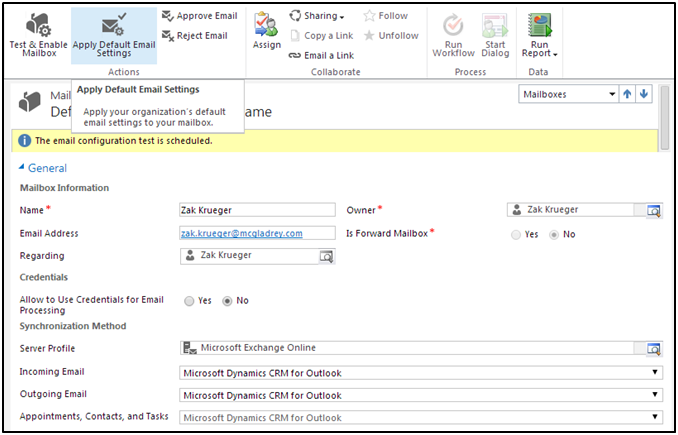
Task: Go to next record down arrow
Action: pyautogui.click(x=644, y=94)
